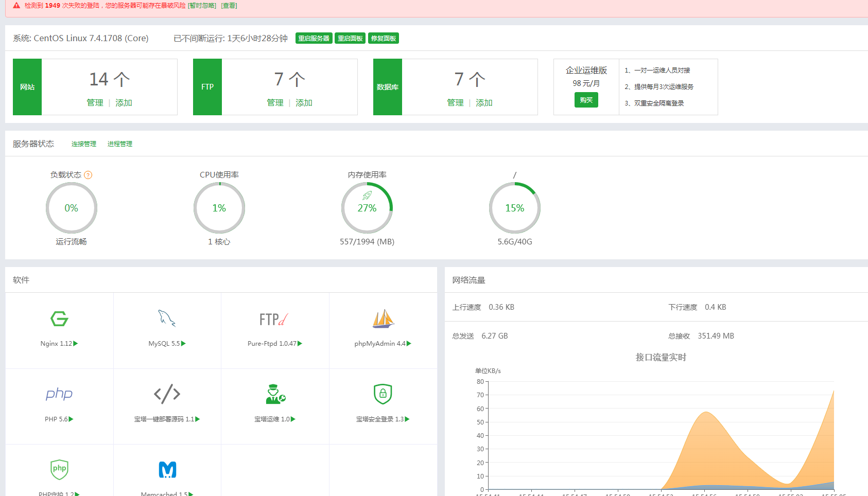This screenshot has width=868, height=496.
Task: Open the Pure-Ftpd 1.0.47 label
Action: pos(272,344)
